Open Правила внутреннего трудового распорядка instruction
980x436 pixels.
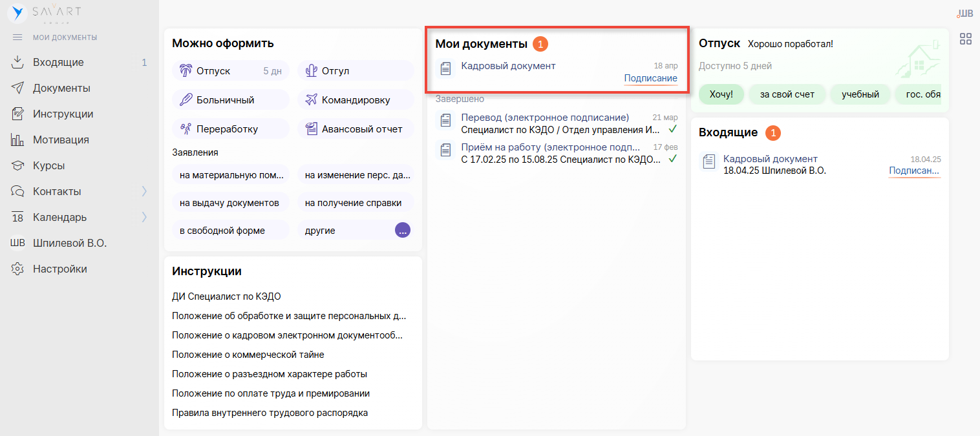point(270,413)
